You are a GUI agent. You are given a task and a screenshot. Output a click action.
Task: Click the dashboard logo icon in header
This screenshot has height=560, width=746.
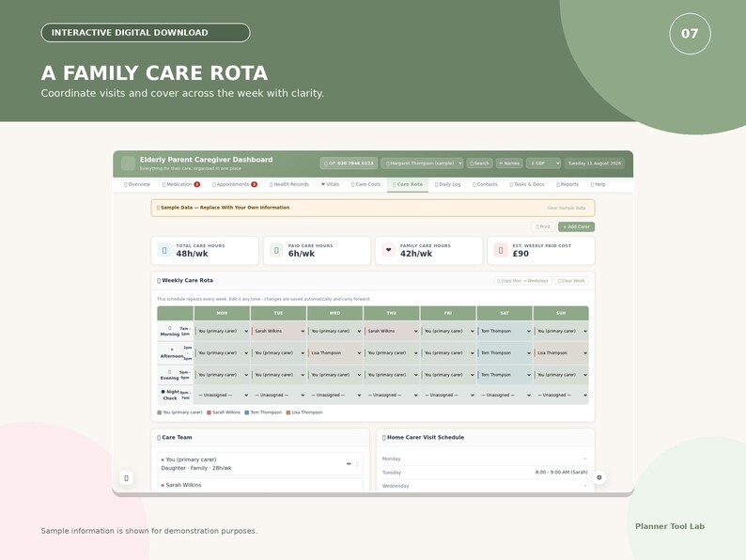pyautogui.click(x=128, y=163)
